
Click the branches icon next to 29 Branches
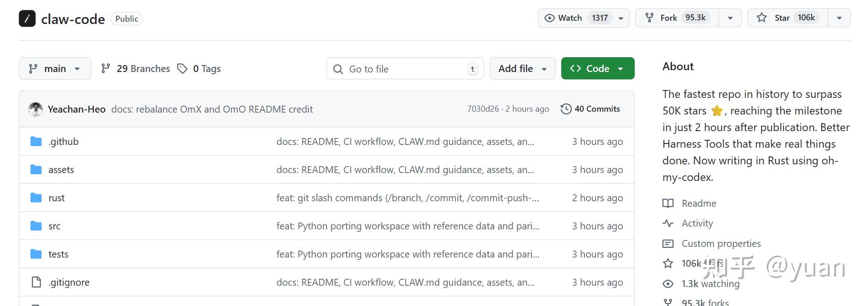click(x=106, y=68)
